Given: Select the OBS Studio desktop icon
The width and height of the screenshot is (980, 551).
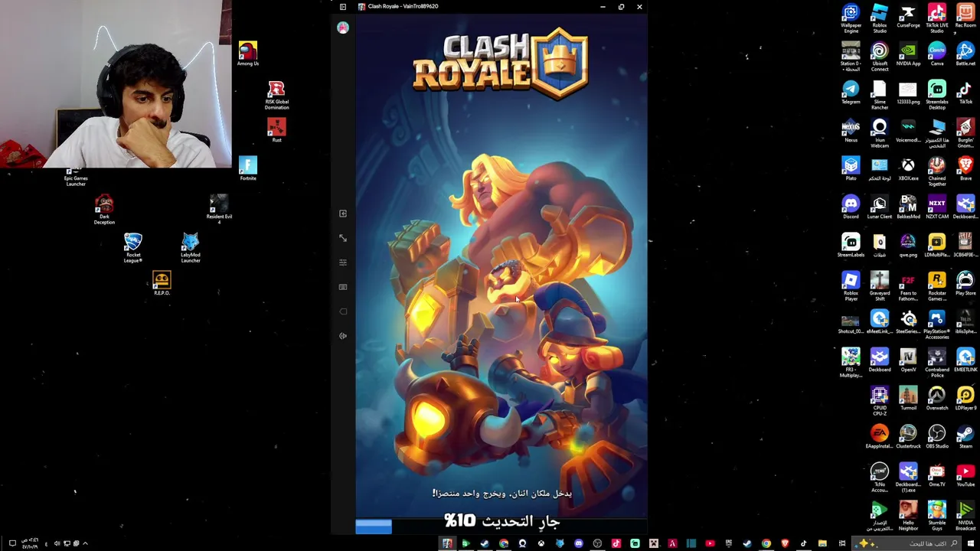Looking at the screenshot, I should coord(937,436).
